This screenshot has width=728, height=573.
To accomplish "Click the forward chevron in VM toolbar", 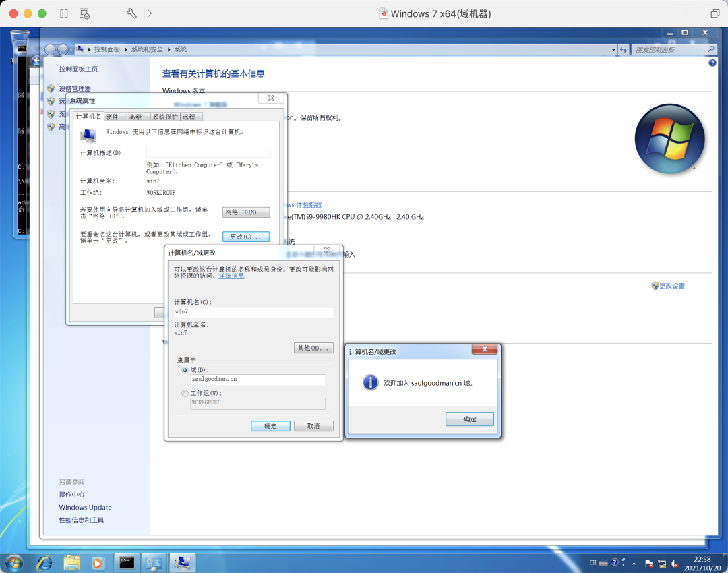I will pyautogui.click(x=149, y=13).
